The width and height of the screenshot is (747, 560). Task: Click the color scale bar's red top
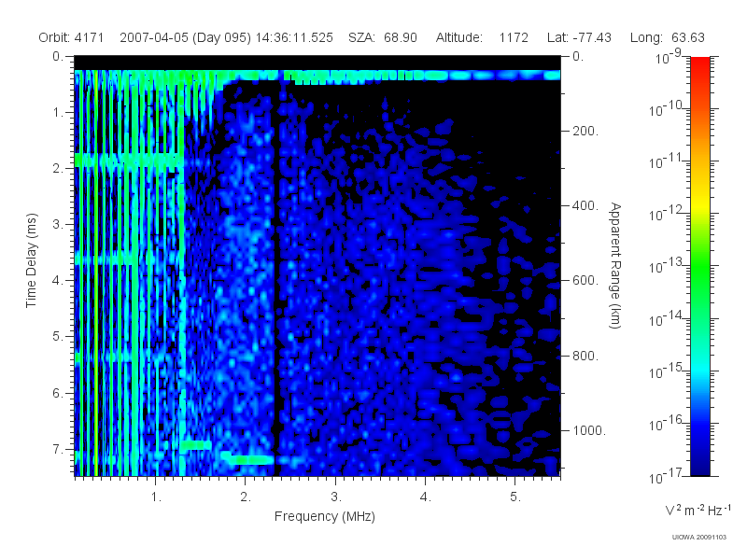699,63
